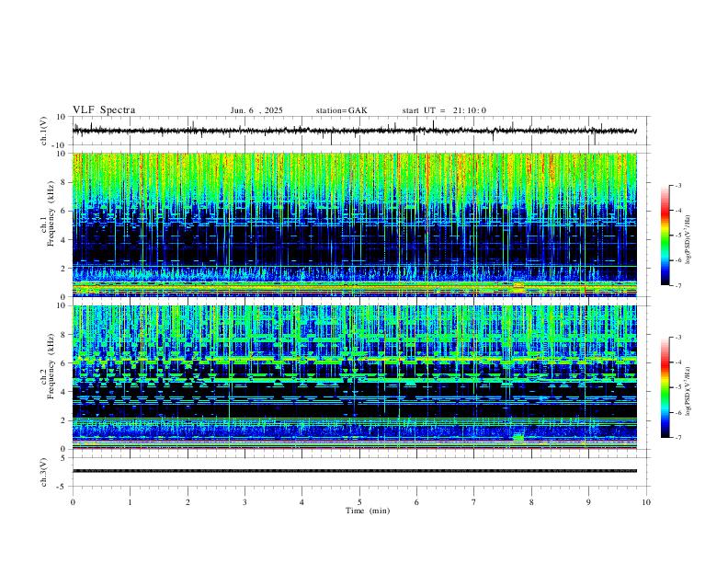Click the ch.1 color bar "log(PSD)" label
The height and width of the screenshot is (563, 728).
click(x=688, y=239)
